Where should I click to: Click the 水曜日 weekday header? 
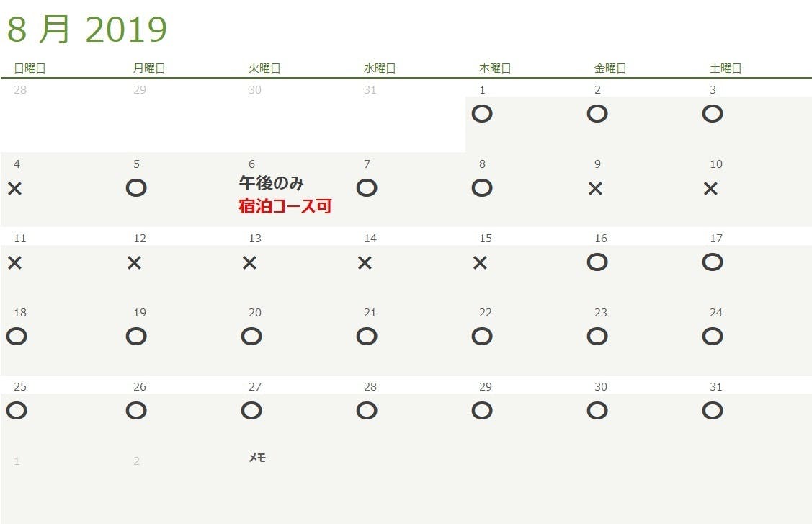tap(380, 68)
